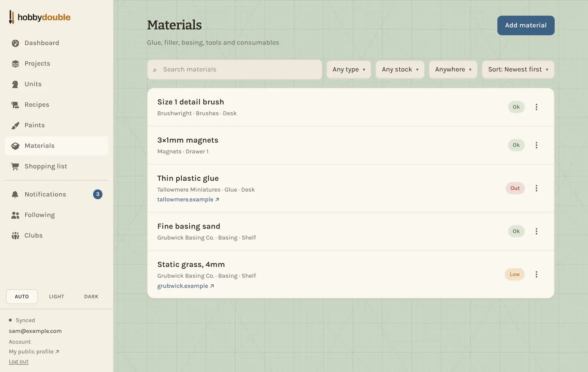Navigate to Shopping list
This screenshot has width=588, height=372.
point(57,166)
